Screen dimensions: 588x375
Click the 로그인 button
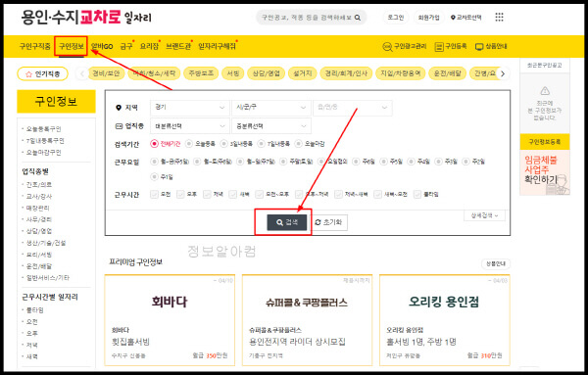click(396, 18)
